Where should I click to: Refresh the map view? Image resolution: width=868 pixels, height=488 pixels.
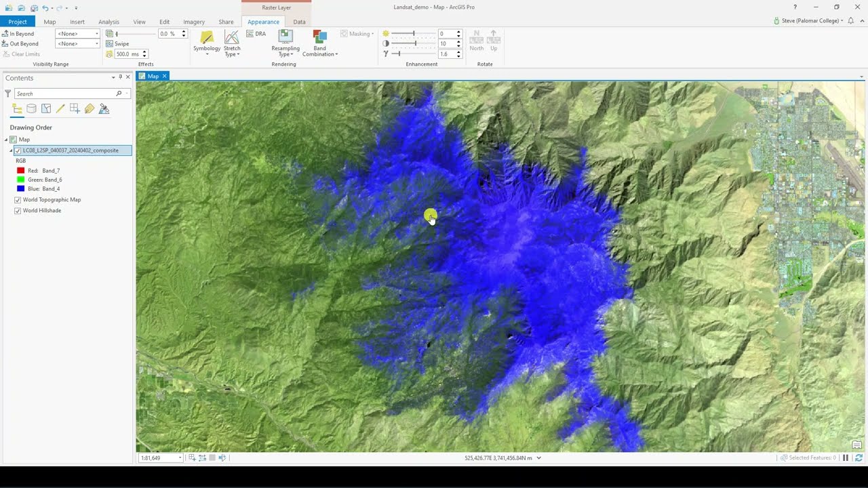(859, 457)
